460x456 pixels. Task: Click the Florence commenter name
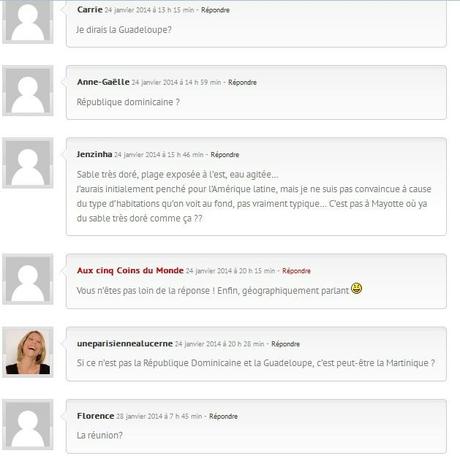pyautogui.click(x=96, y=416)
